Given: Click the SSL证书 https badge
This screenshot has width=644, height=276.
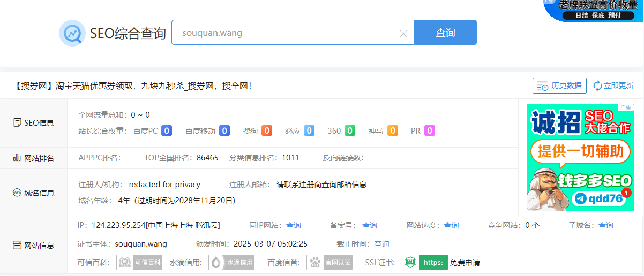Looking at the screenshot, I should [x=425, y=263].
